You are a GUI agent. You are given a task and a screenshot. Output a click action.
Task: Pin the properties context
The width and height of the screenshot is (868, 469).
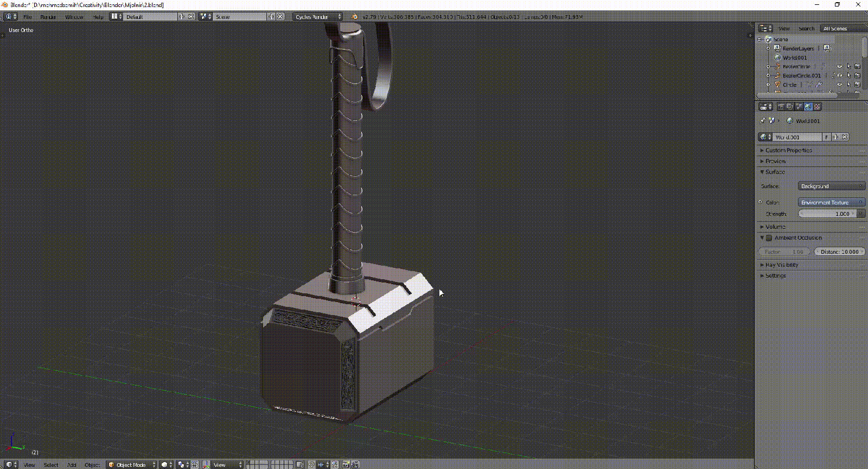click(762, 121)
